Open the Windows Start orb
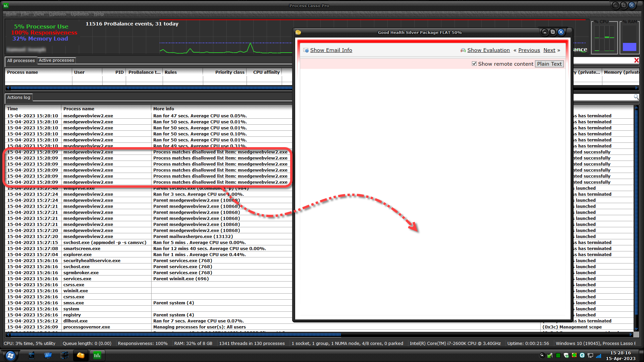This screenshot has height=362, width=644. (10, 356)
